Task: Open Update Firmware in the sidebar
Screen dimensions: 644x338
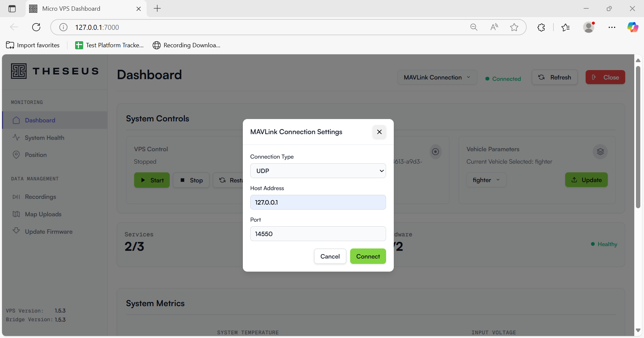Action: [48, 232]
